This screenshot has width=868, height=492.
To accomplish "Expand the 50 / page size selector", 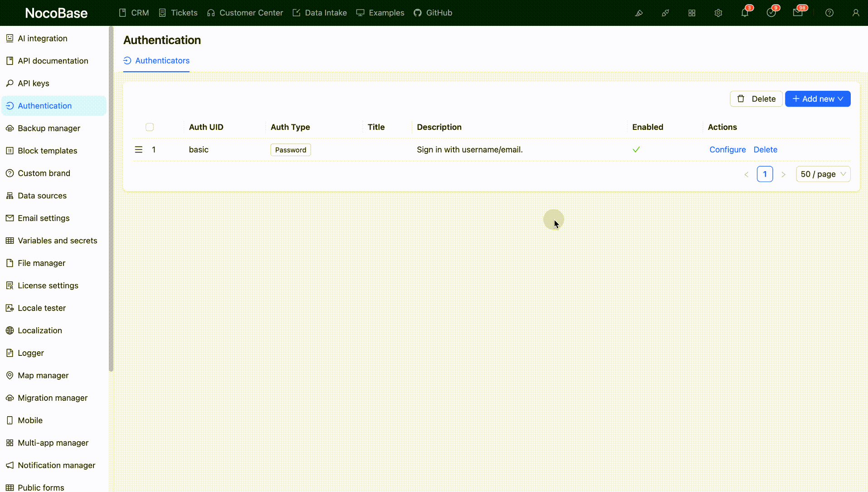I will tap(823, 174).
